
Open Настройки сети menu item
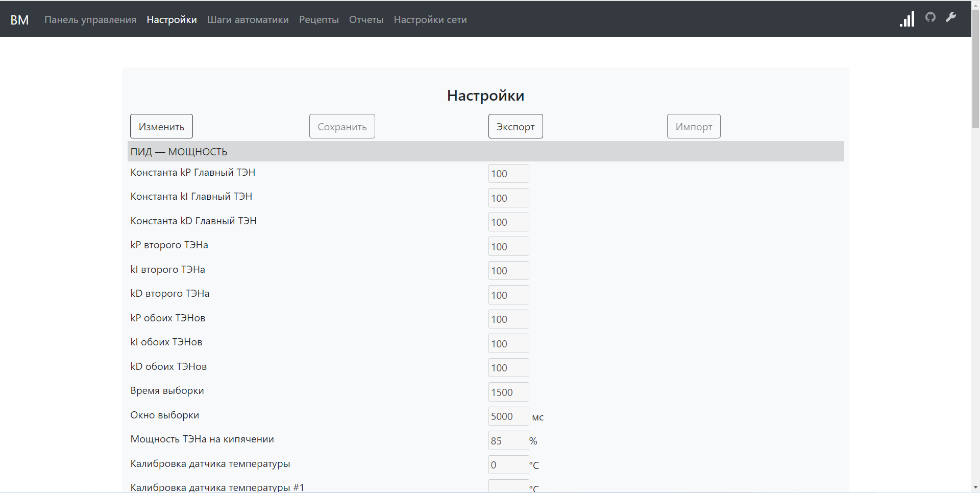click(430, 19)
